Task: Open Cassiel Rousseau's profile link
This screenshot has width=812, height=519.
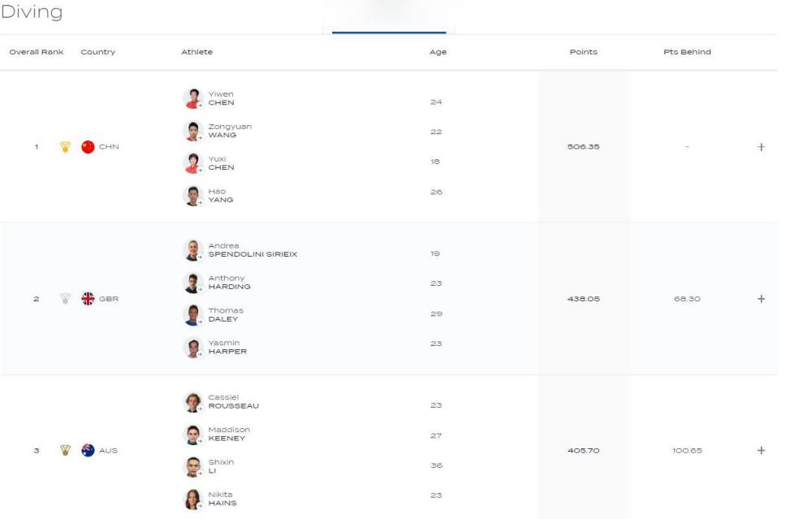Action: (x=234, y=401)
